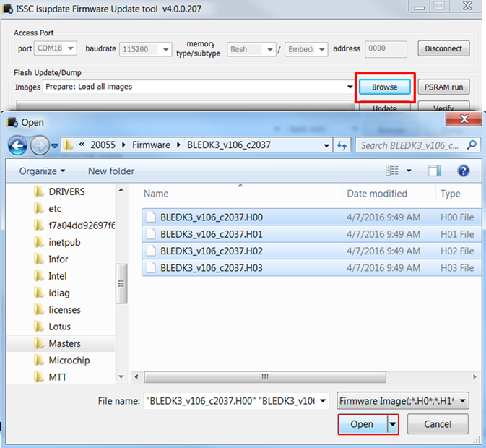Click the Back navigation arrow icon
Viewport: 486px width, 448px height.
(17, 145)
